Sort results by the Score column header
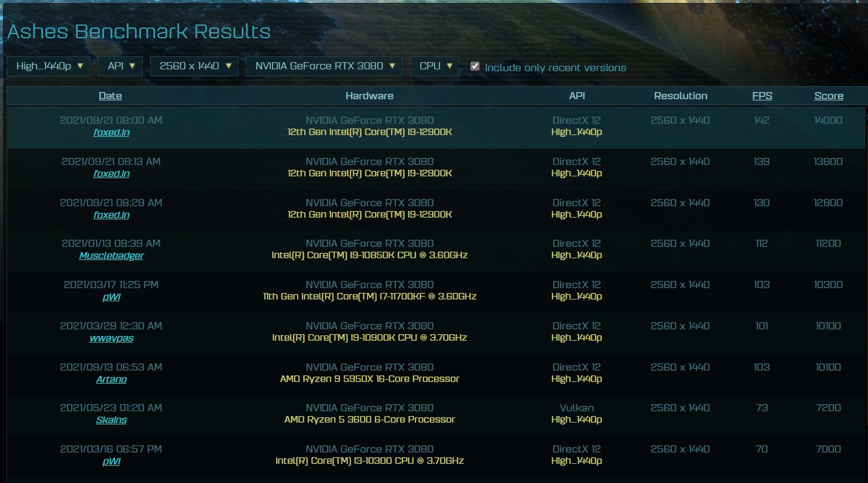 pyautogui.click(x=828, y=96)
